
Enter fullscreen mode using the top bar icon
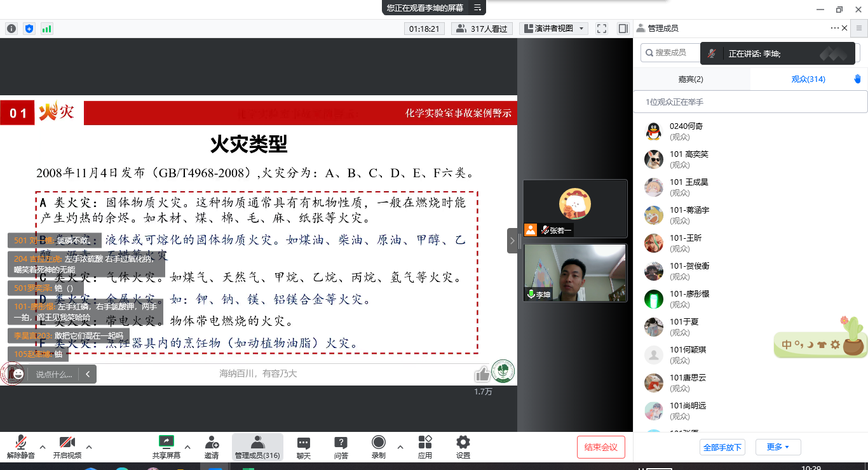(x=602, y=29)
